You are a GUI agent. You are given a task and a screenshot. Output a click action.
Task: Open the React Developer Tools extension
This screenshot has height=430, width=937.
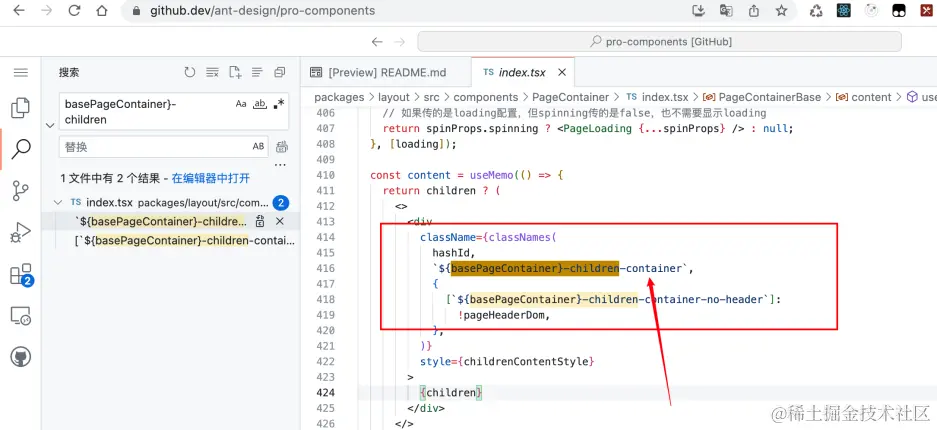pos(844,11)
